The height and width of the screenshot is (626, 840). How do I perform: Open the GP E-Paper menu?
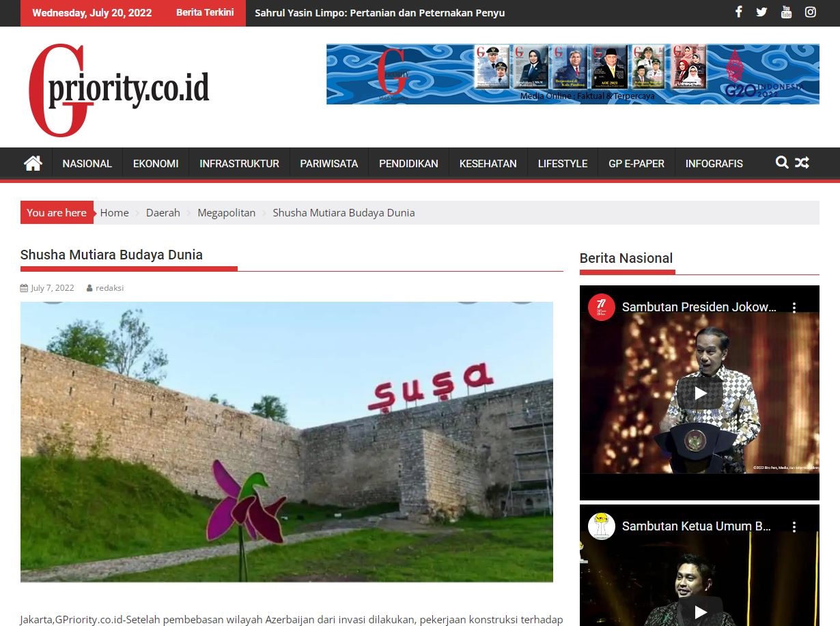click(636, 164)
